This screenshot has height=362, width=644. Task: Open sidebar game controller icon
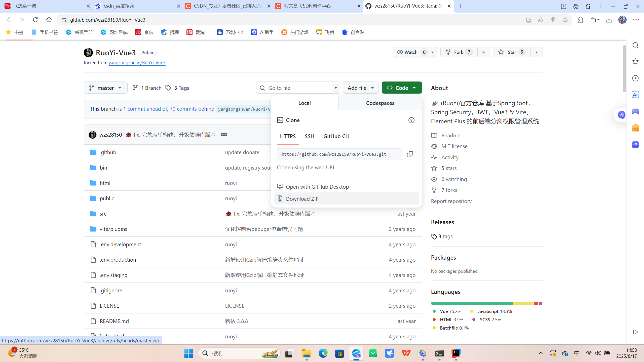635,111
